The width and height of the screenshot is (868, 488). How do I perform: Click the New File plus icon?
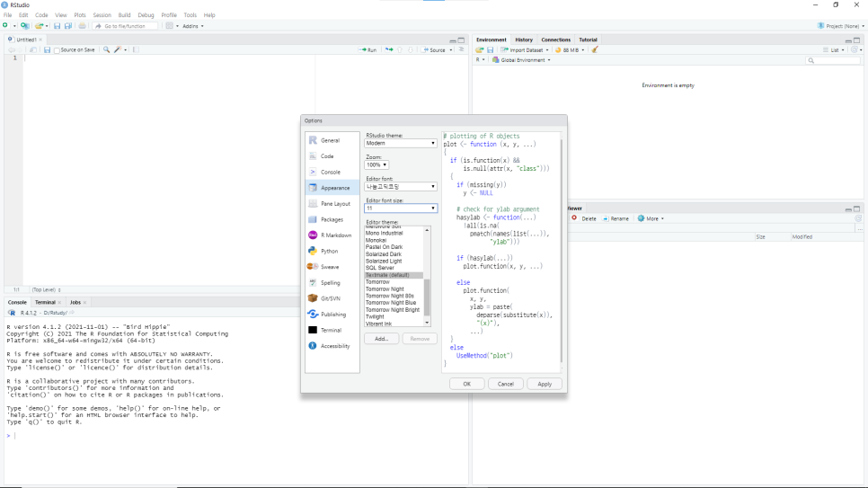(x=5, y=26)
